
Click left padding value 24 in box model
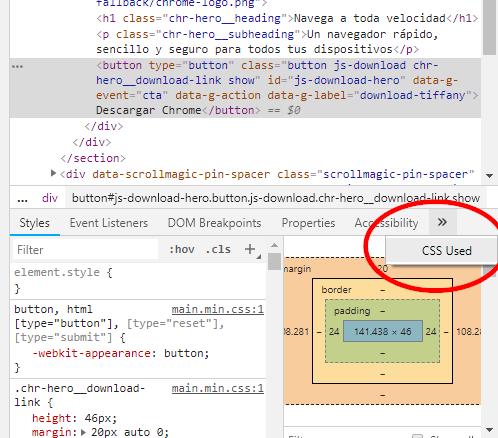334,331
